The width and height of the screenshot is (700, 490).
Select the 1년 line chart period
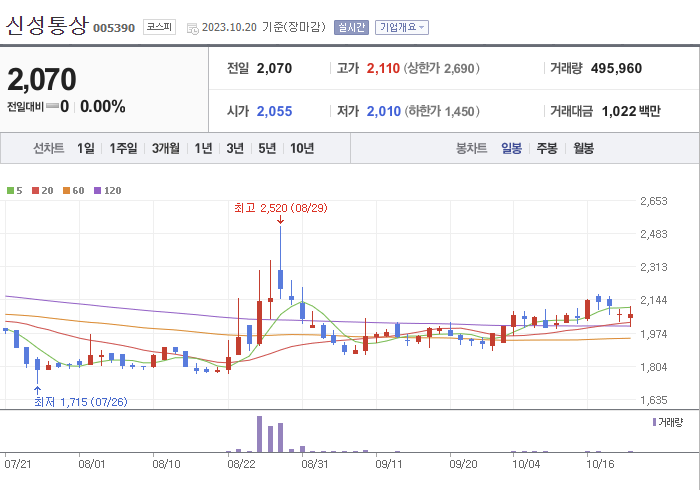203,148
